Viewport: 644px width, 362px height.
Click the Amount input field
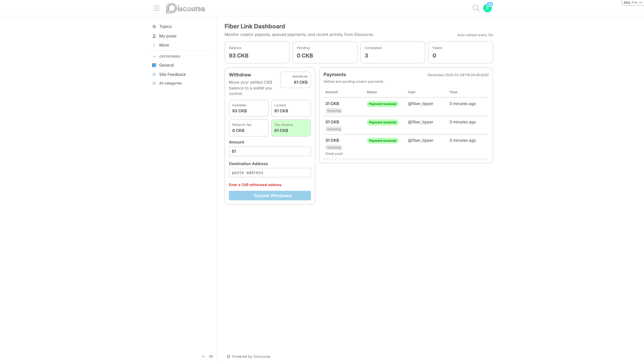pos(270,151)
